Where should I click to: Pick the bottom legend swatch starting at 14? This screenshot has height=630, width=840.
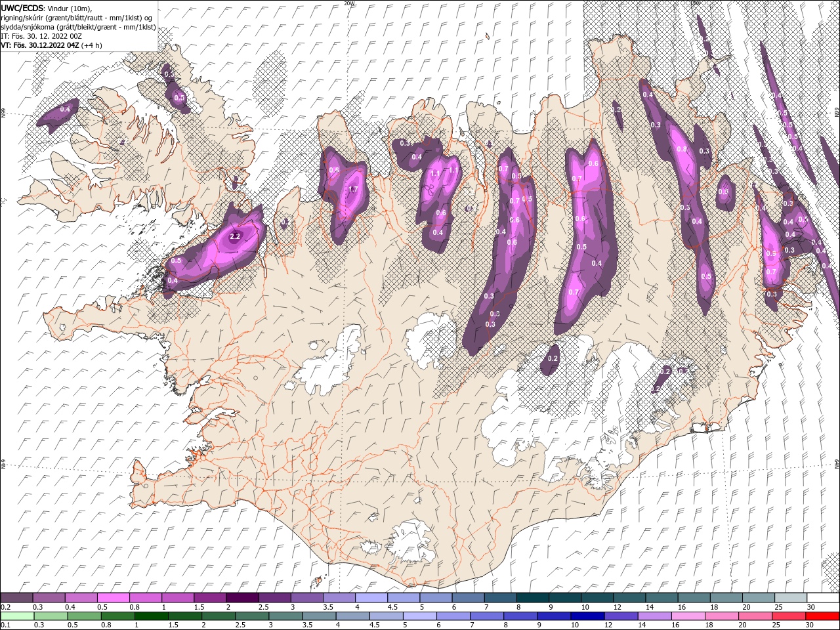coord(655,616)
